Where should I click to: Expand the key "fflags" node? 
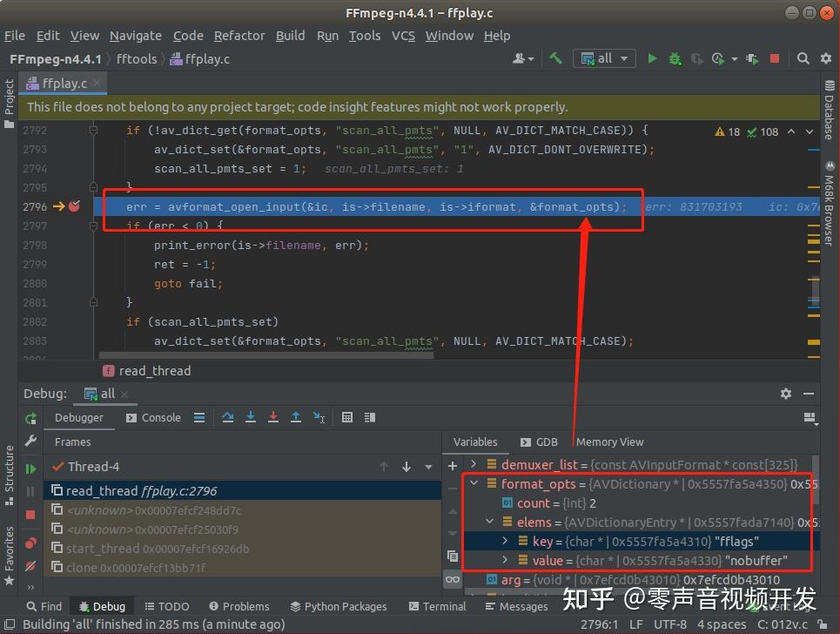[x=505, y=541]
